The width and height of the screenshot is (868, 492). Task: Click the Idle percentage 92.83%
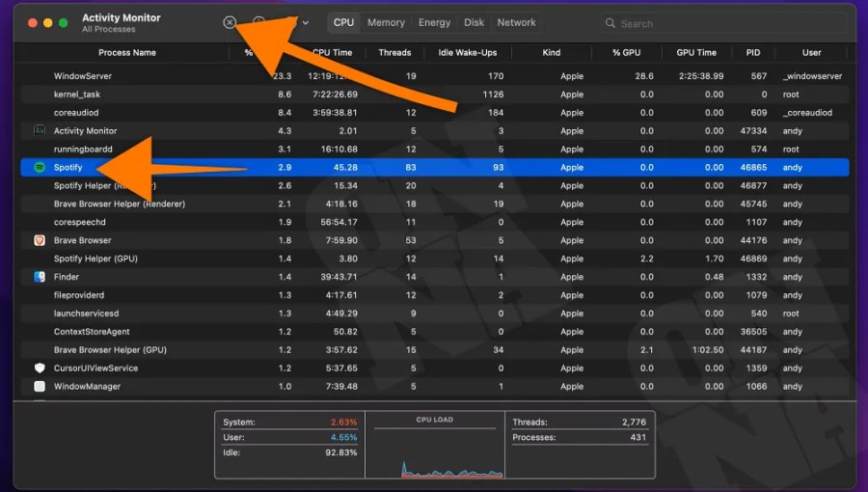341,452
